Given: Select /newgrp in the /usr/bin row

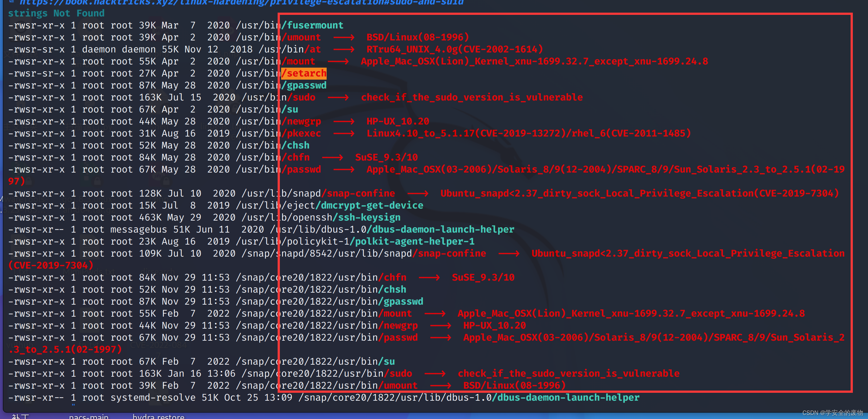Looking at the screenshot, I should [x=301, y=122].
